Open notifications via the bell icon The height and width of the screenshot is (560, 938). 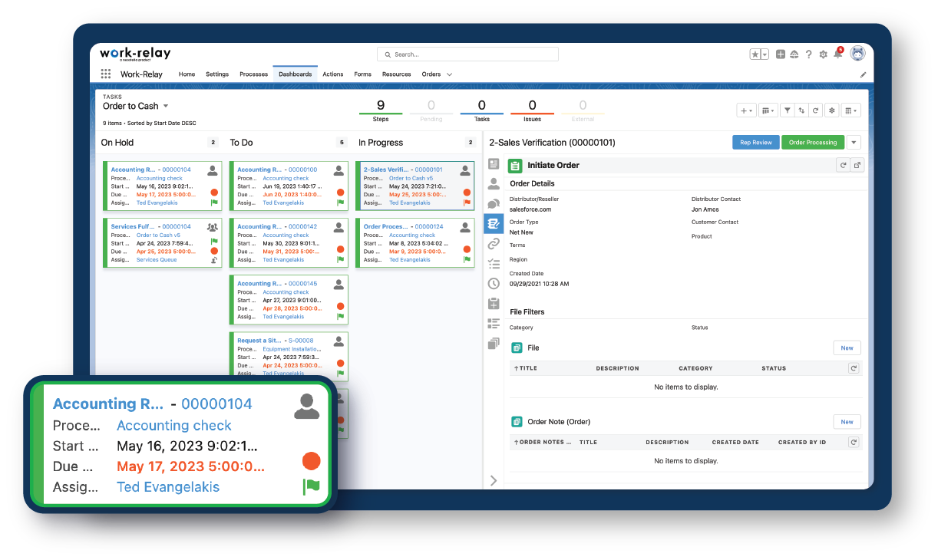(837, 54)
